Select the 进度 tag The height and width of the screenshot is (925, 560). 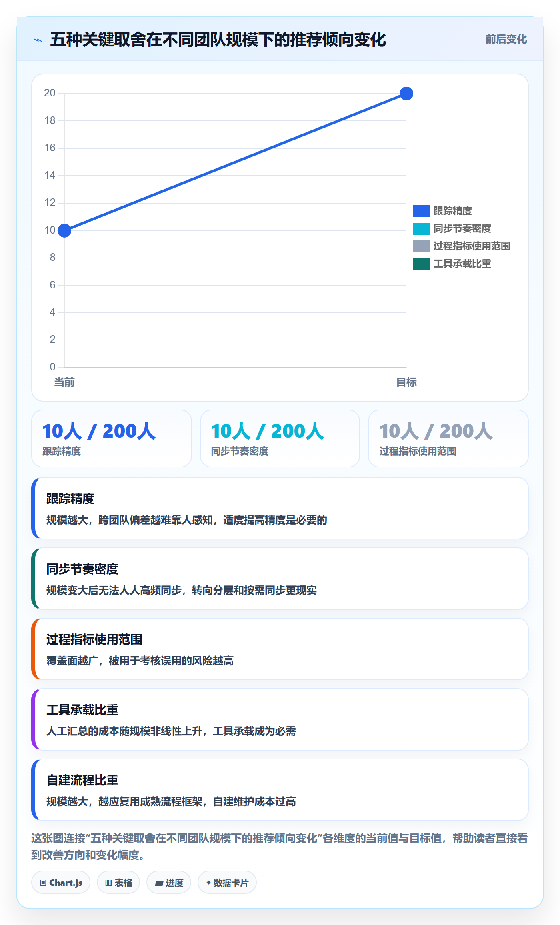point(169,883)
